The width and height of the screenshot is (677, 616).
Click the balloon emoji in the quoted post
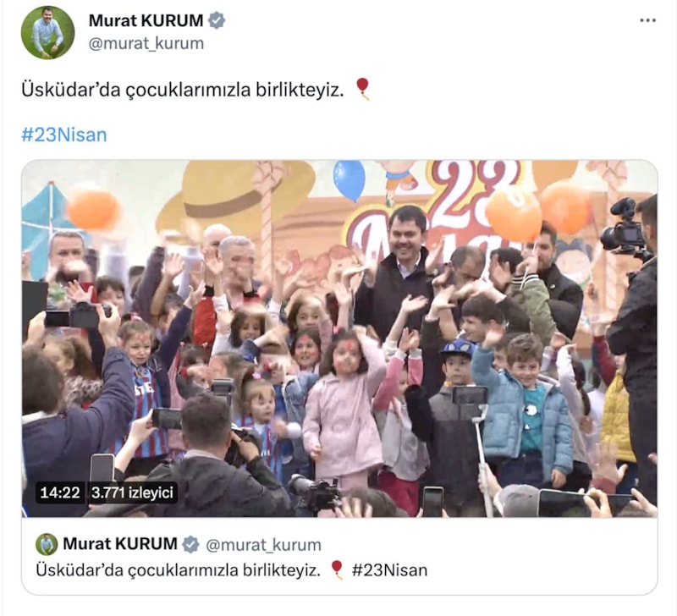tap(337, 569)
